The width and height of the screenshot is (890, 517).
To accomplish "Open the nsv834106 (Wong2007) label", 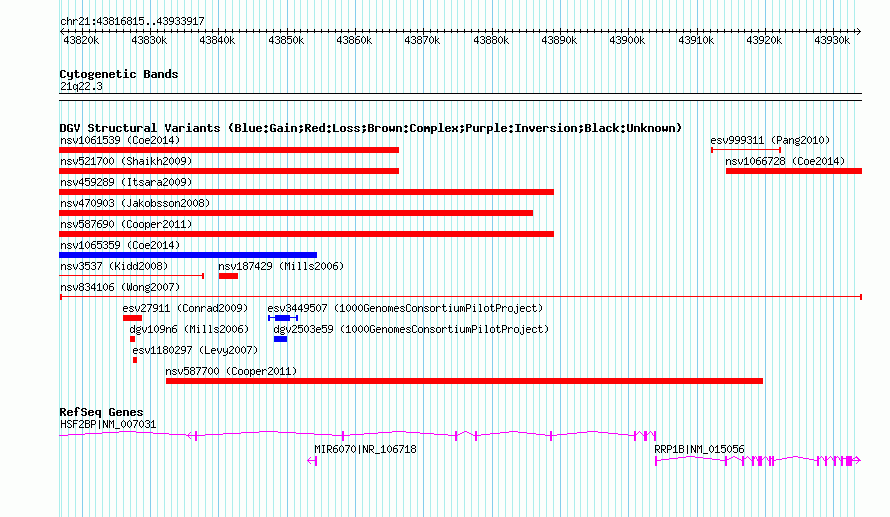I will tap(120, 287).
